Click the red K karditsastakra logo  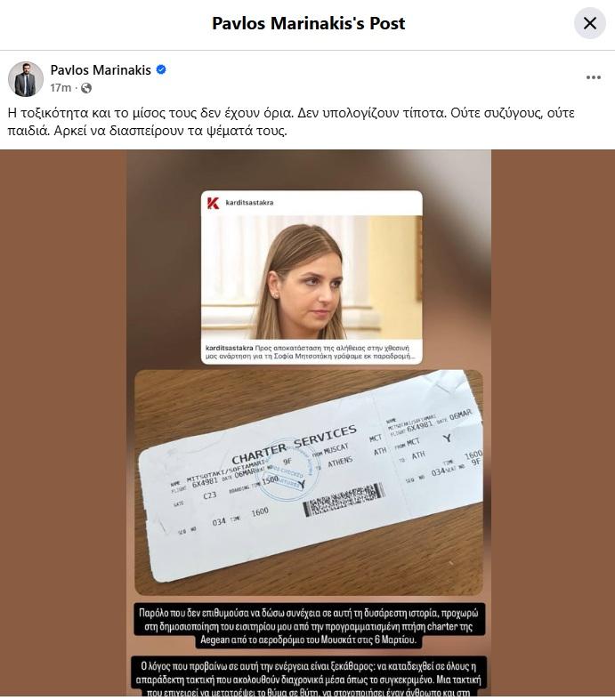coord(213,203)
